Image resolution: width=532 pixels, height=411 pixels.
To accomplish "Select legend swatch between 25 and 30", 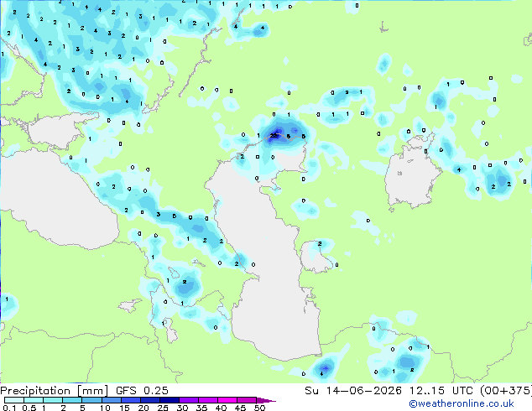I will click(170, 400).
